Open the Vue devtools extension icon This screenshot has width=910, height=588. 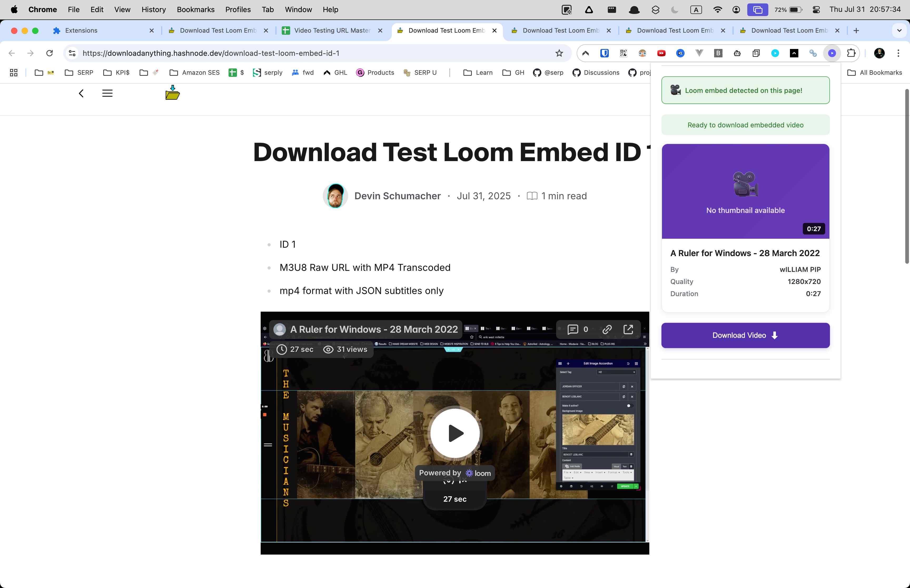click(699, 53)
